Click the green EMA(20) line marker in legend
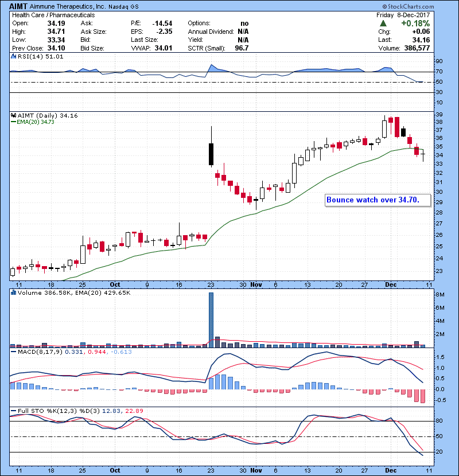 (13, 122)
